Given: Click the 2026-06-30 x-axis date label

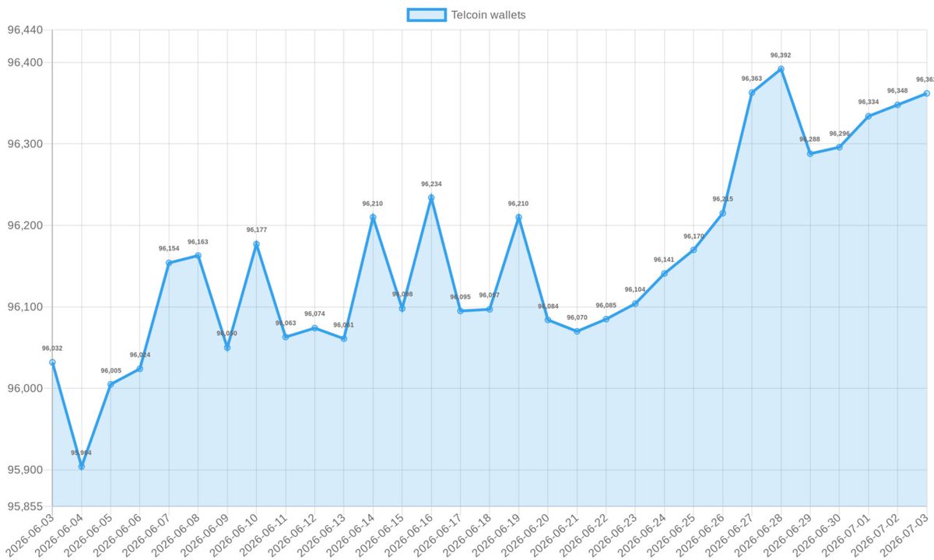Looking at the screenshot, I should 816,534.
